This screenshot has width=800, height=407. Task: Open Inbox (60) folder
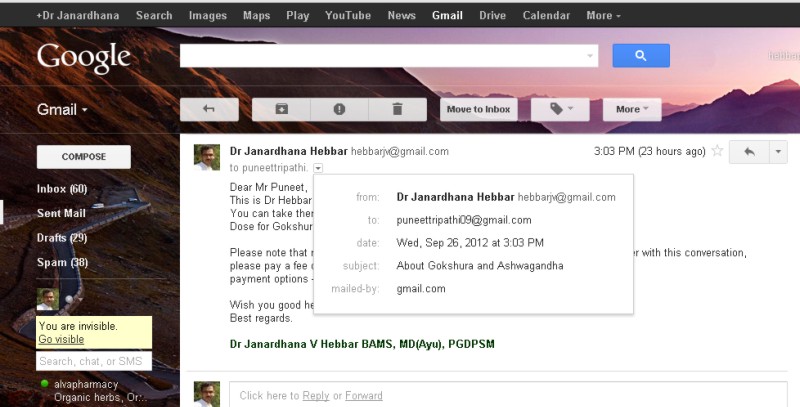(x=62, y=189)
